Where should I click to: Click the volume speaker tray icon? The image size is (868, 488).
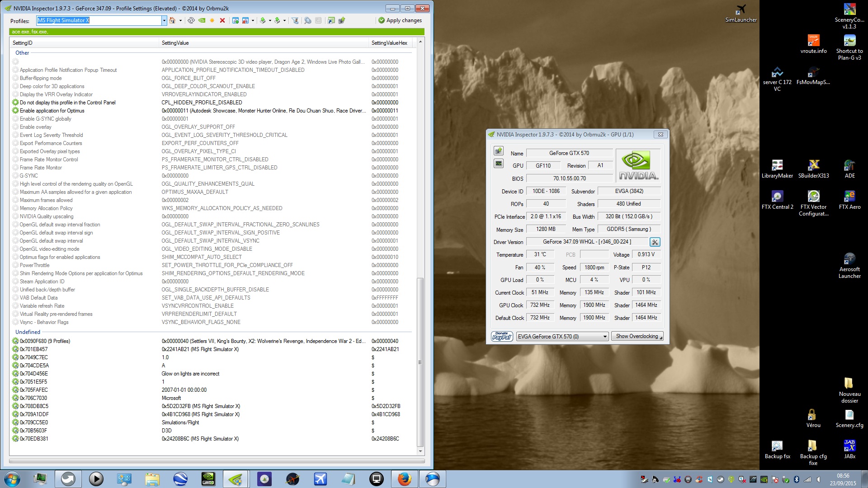click(818, 479)
